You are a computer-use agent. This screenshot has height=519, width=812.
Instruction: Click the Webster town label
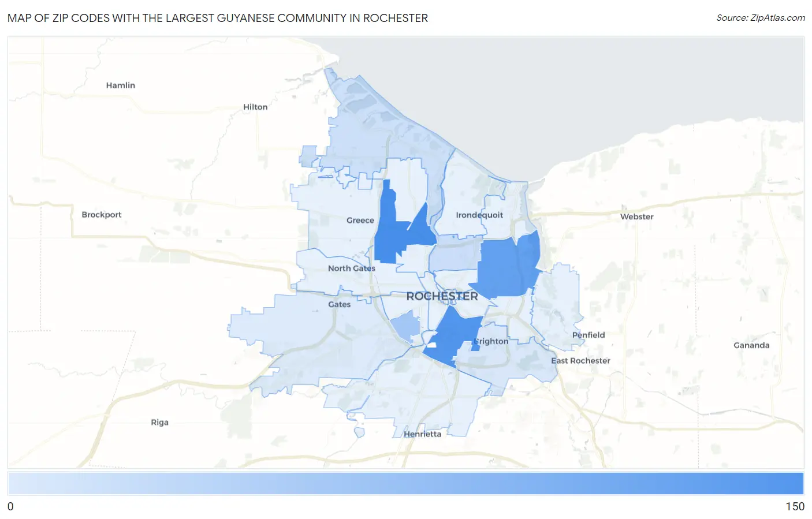pyautogui.click(x=637, y=216)
